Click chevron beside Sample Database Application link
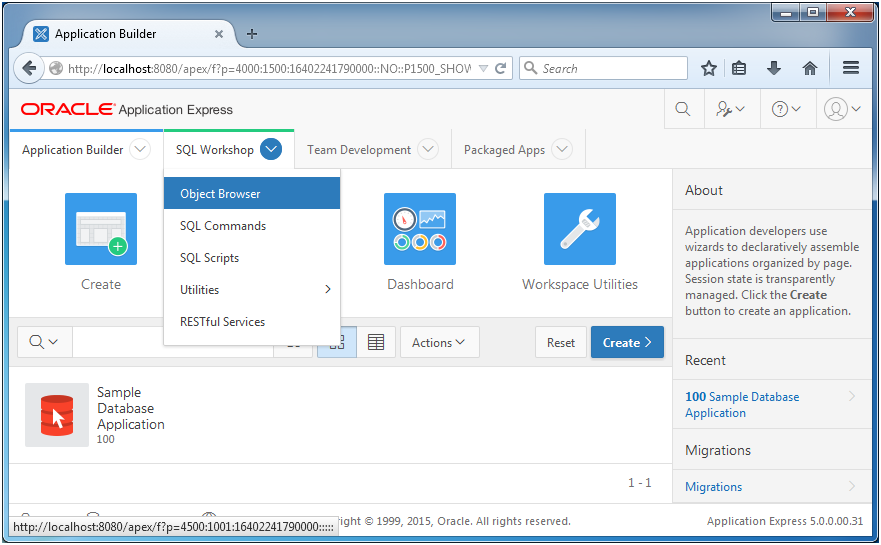Image resolution: width=881 pixels, height=545 pixels. coord(852,396)
